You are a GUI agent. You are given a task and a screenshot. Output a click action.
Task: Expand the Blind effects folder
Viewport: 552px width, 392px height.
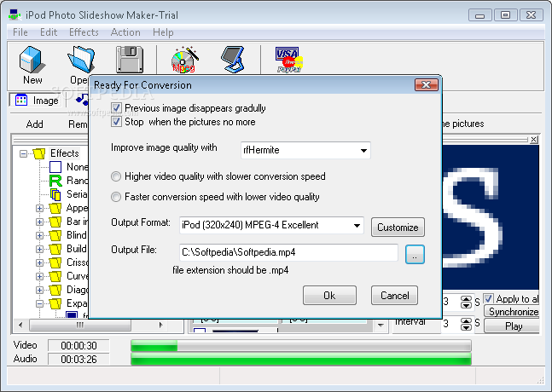(x=39, y=235)
